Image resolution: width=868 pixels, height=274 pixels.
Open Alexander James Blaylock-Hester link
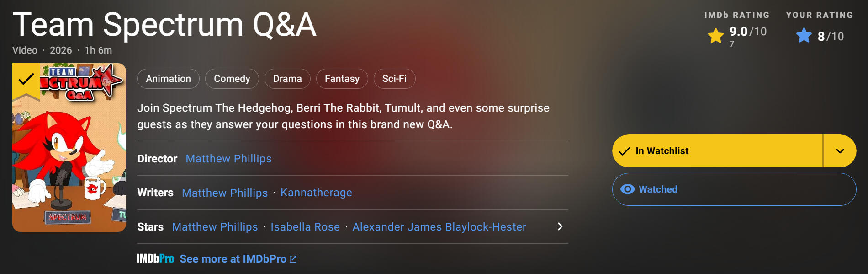click(439, 227)
